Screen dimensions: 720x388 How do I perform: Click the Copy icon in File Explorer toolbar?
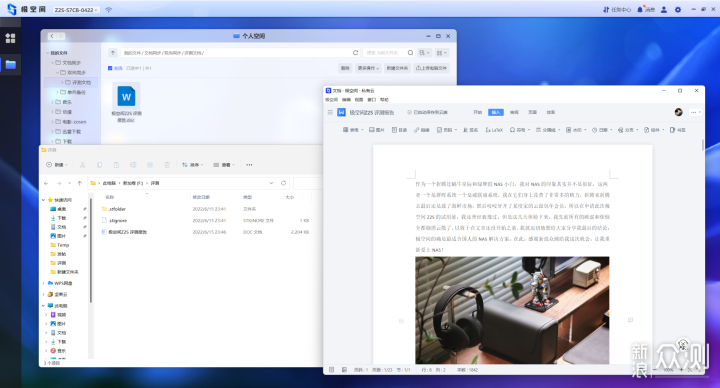pos(100,165)
